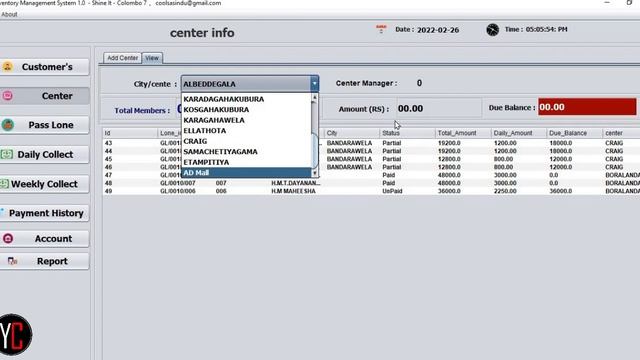The width and height of the screenshot is (640, 360).
Task: Choose AD Mall from the dropdown list
Action: 247,173
